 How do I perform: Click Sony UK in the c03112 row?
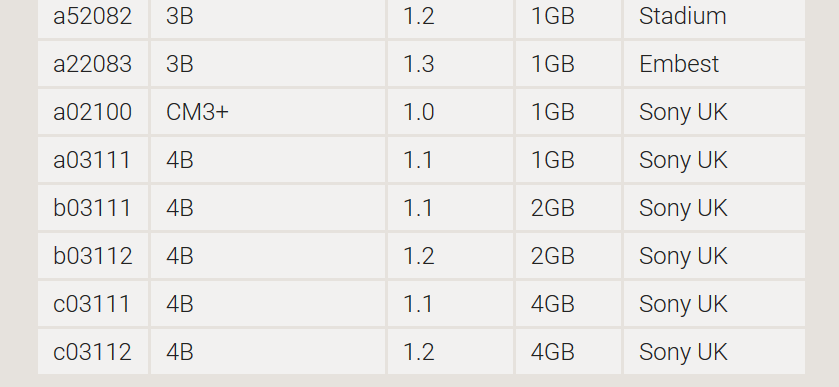[714, 352]
